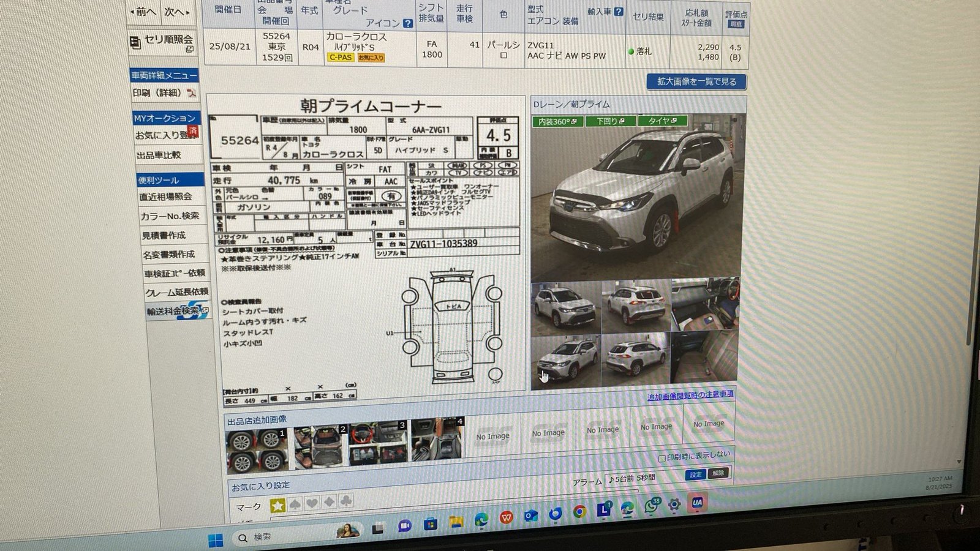
Task: Open the Windows Start menu
Action: [x=216, y=541]
